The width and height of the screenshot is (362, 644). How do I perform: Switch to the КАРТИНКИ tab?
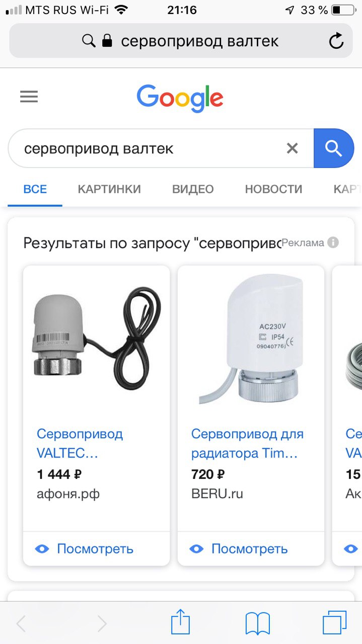point(109,189)
